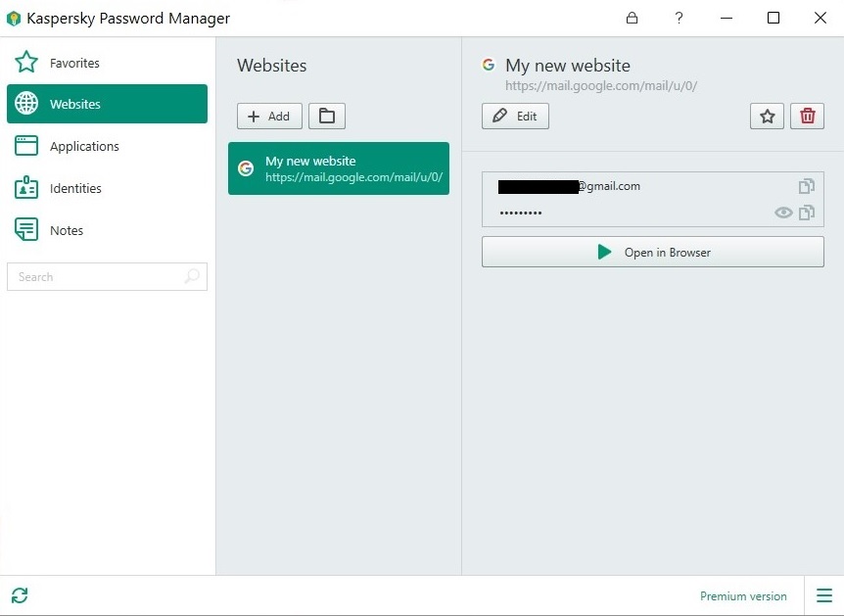Copy the password to clipboard
844x616 pixels.
click(x=807, y=213)
